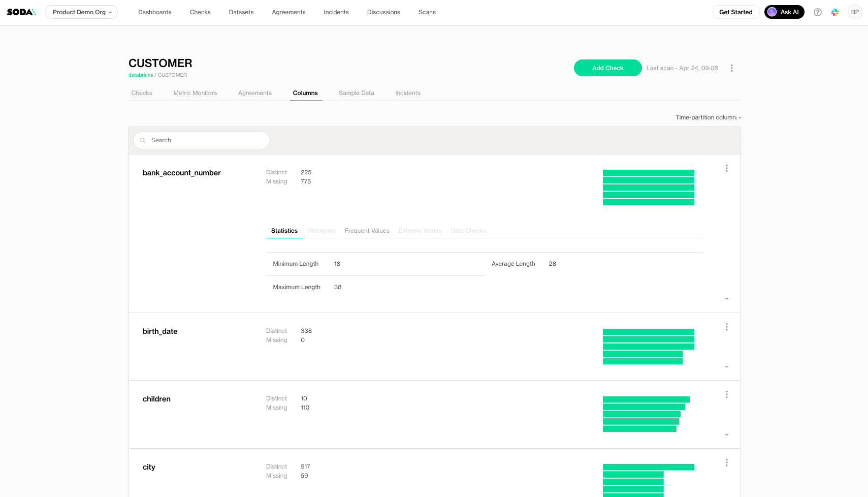
Task: Click the Ask AI button
Action: pyautogui.click(x=784, y=12)
